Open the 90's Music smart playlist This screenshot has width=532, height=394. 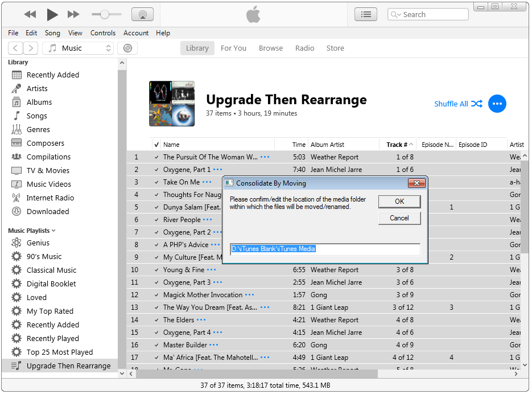(x=44, y=256)
